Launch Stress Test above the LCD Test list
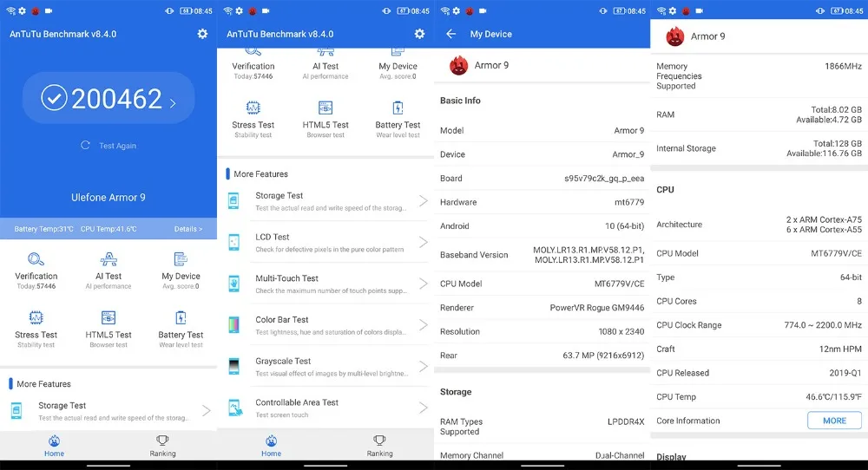The image size is (868, 470). 253,108
